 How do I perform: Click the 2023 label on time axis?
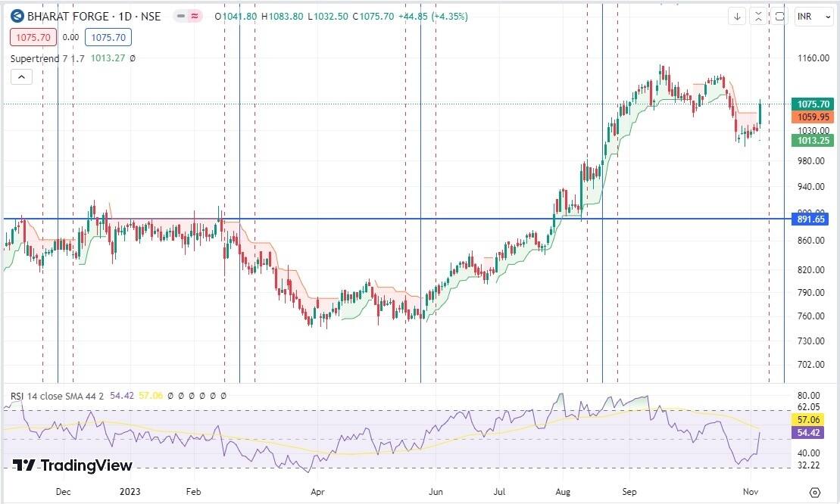(x=130, y=492)
